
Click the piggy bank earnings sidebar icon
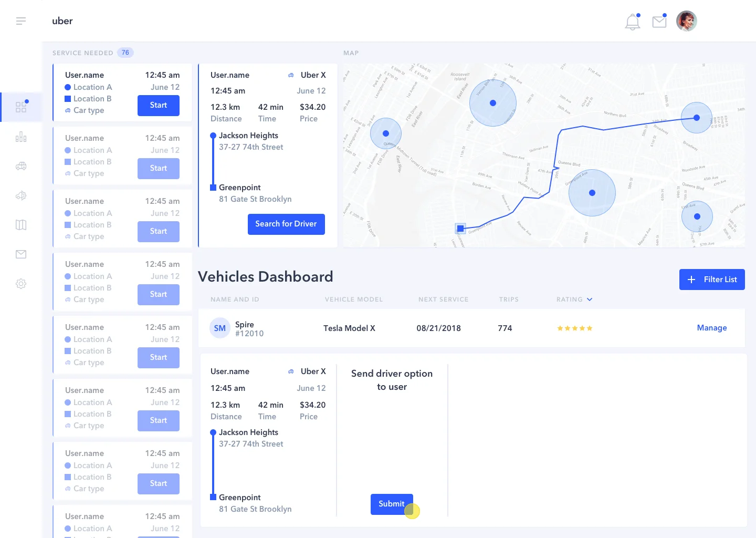point(21,195)
